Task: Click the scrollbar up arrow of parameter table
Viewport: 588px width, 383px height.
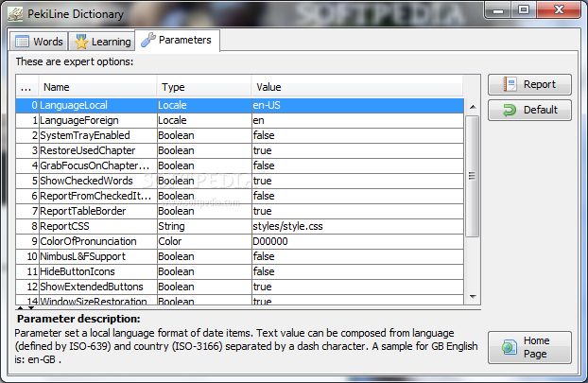Action: [x=473, y=107]
